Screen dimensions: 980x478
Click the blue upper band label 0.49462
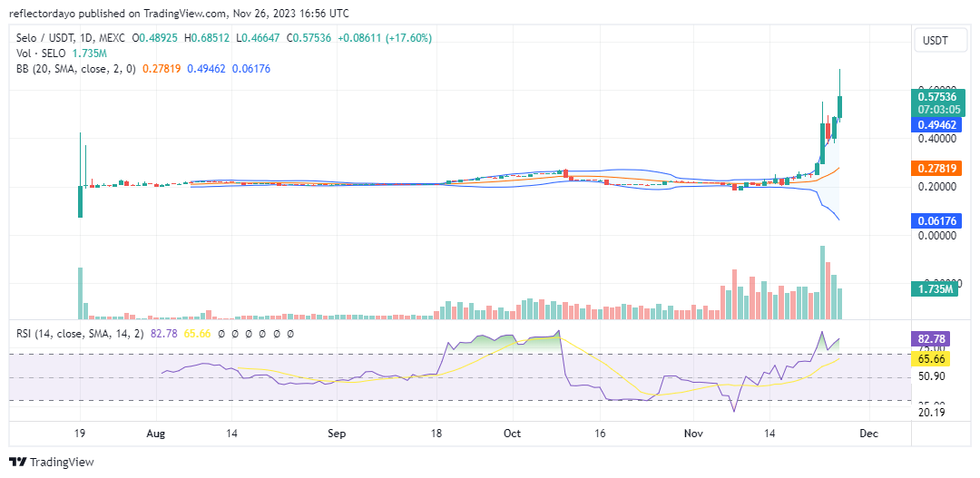(x=936, y=125)
